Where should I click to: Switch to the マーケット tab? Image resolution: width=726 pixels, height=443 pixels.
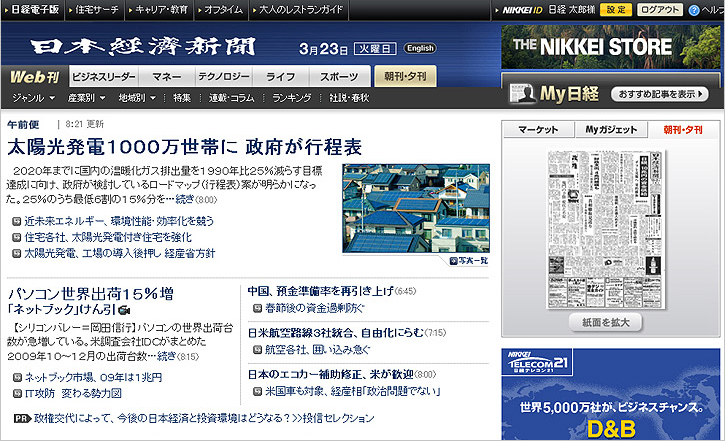pos(536,130)
